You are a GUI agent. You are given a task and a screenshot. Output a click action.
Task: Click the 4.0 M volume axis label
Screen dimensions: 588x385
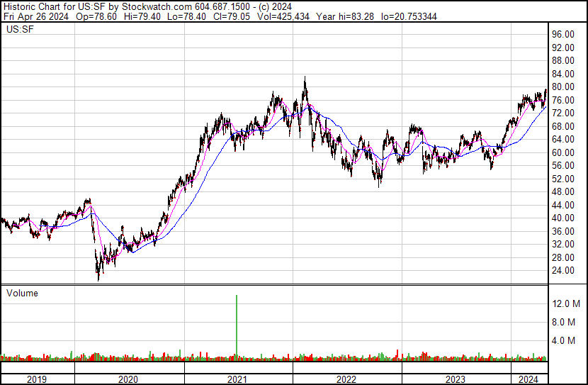click(x=564, y=341)
